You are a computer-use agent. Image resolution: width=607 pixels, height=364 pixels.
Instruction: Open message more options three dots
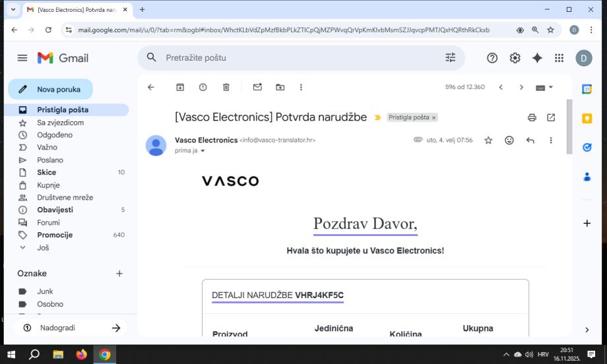551,140
